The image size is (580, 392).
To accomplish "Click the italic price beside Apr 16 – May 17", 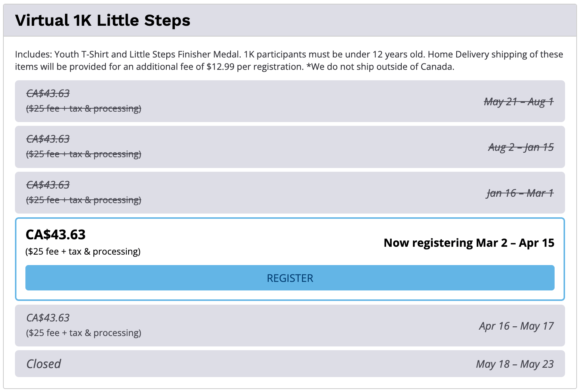I will 48,318.
